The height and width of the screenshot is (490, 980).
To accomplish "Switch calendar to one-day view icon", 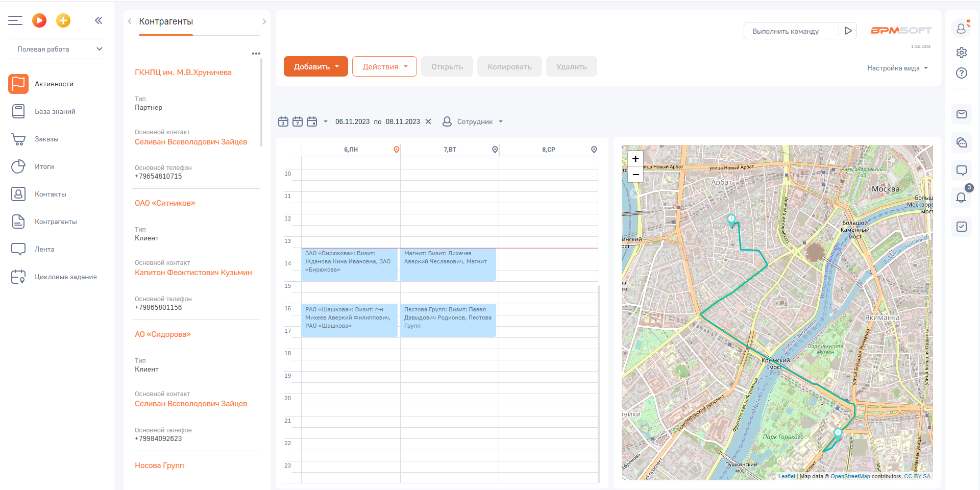I will [283, 121].
